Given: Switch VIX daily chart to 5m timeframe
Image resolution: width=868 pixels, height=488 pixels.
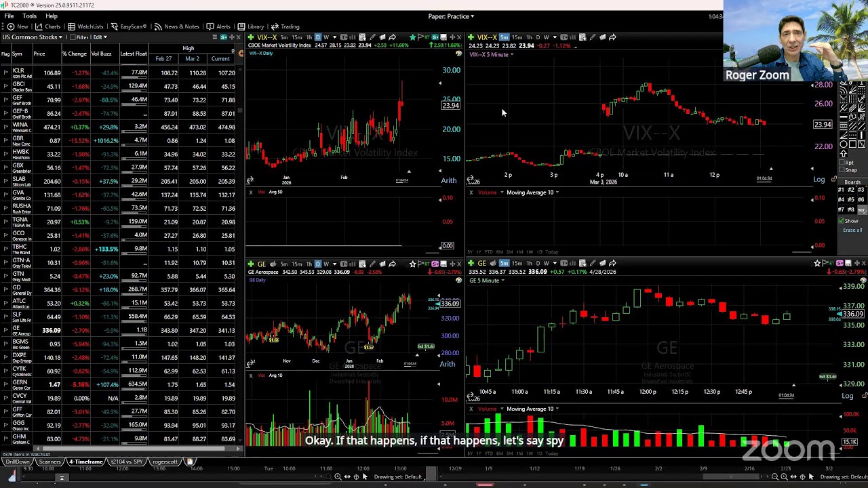Looking at the screenshot, I should point(284,37).
